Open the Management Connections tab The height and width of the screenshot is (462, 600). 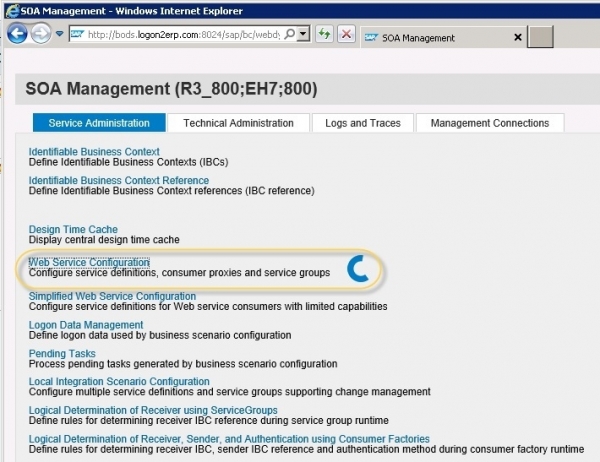pyautogui.click(x=490, y=123)
